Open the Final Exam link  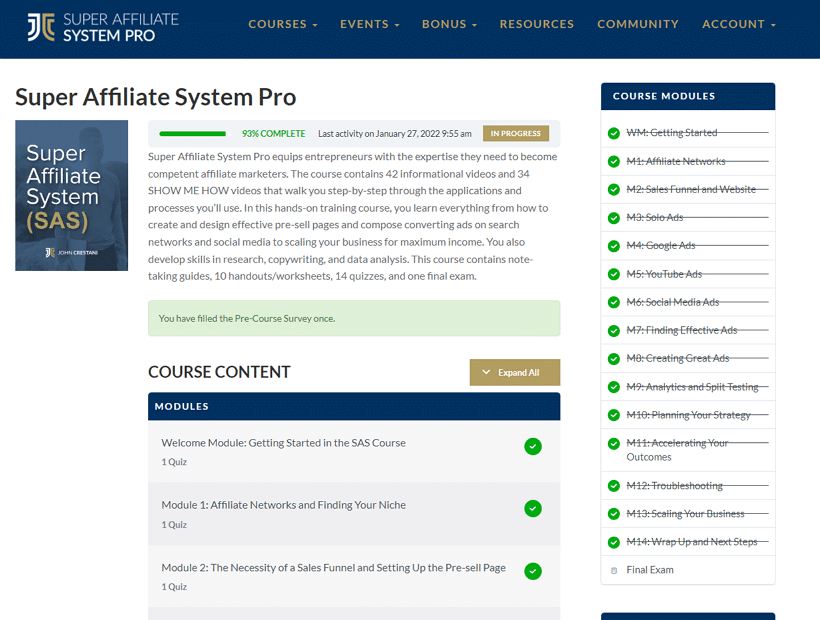650,570
